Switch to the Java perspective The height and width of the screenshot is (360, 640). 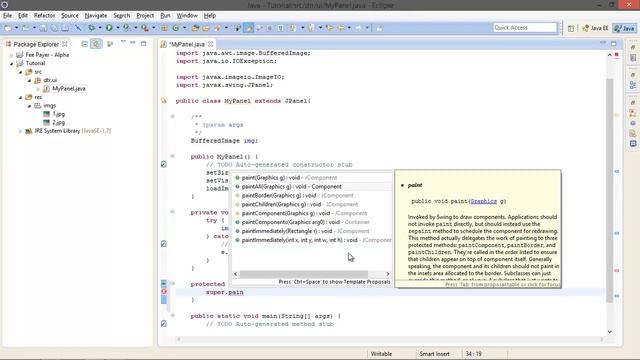pyautogui.click(x=625, y=28)
